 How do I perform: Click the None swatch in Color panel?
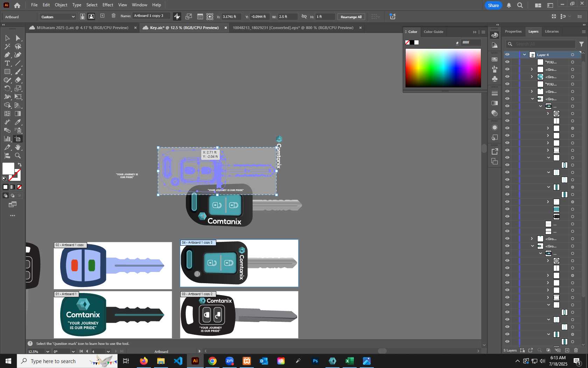[x=407, y=42]
